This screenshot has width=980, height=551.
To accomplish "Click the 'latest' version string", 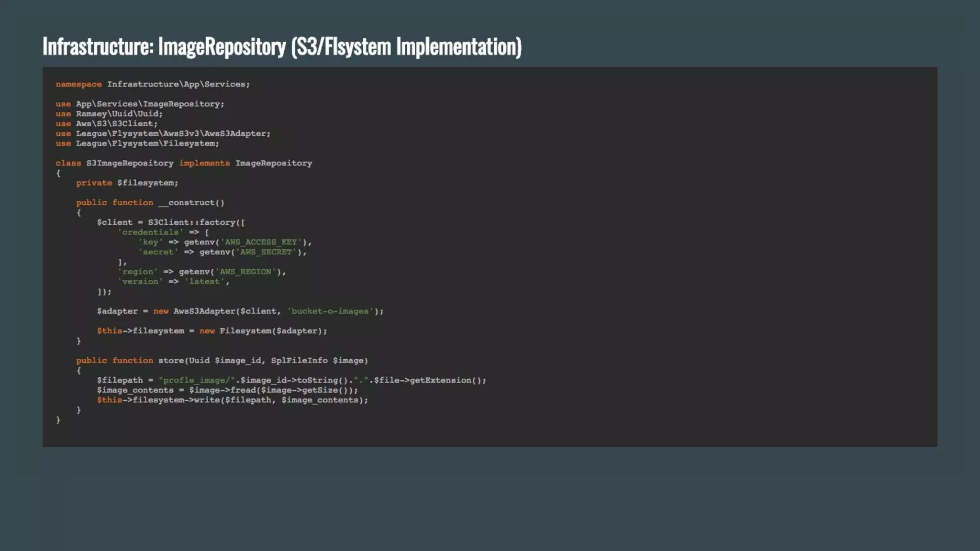I will (204, 282).
